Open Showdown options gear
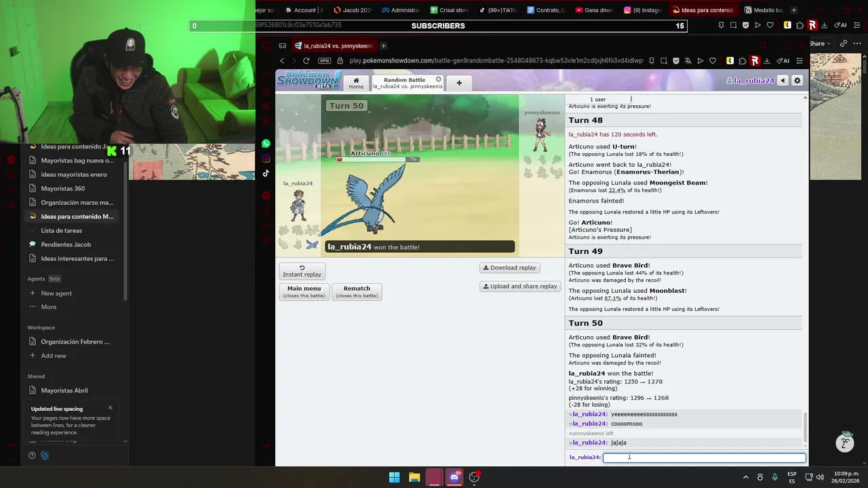The width and height of the screenshot is (868, 488). pyautogui.click(x=797, y=81)
